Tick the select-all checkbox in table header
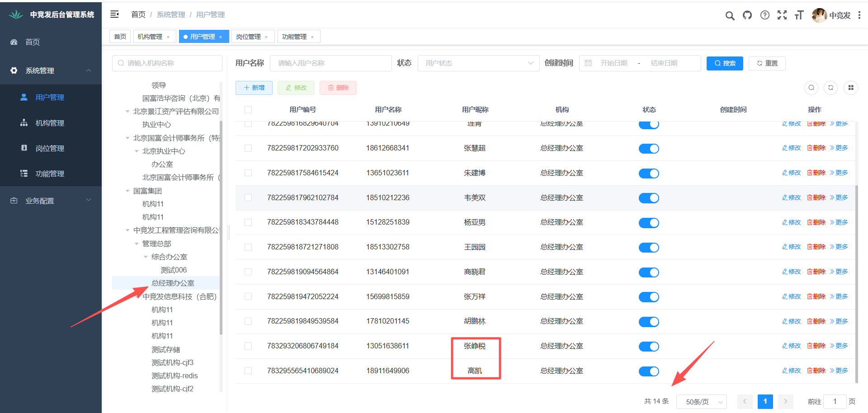This screenshot has height=413, width=868. 248,110
